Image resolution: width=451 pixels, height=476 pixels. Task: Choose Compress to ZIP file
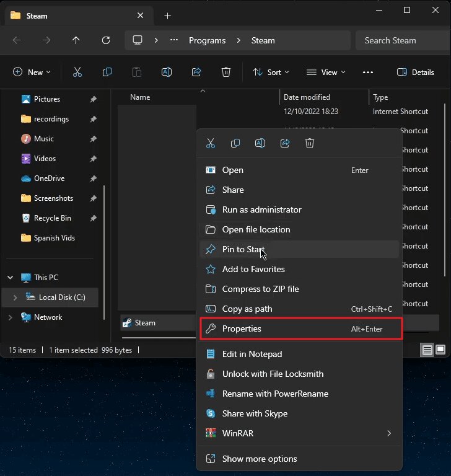299,289
